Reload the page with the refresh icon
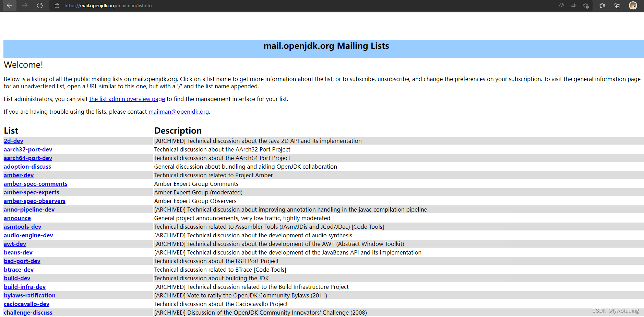Viewport: 644px width, 317px height. click(40, 5)
